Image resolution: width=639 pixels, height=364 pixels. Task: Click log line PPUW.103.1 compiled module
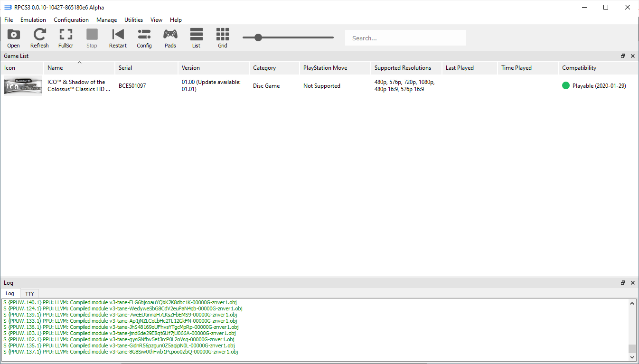click(119, 333)
